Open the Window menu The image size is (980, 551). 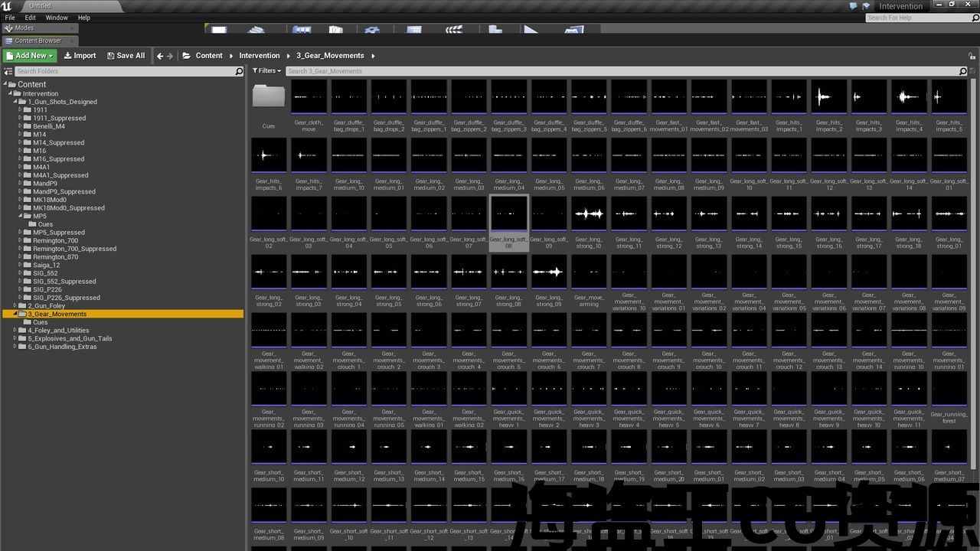point(57,18)
